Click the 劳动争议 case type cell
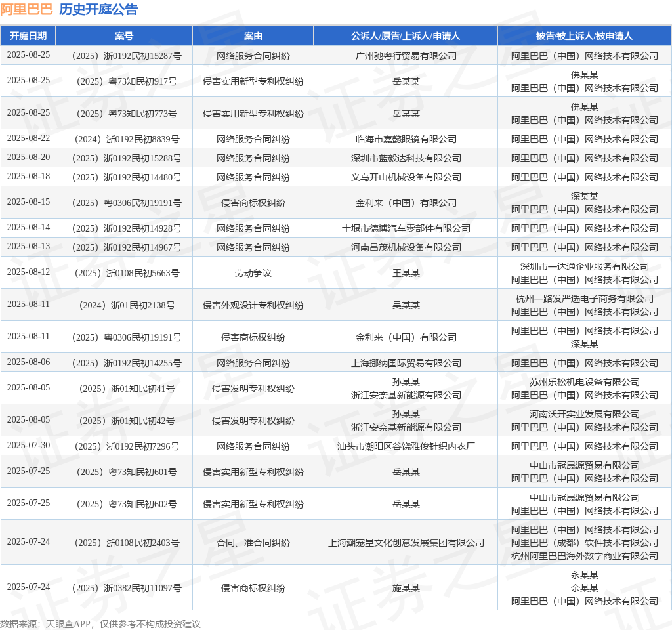Image resolution: width=672 pixels, height=630 pixels. pyautogui.click(x=253, y=273)
